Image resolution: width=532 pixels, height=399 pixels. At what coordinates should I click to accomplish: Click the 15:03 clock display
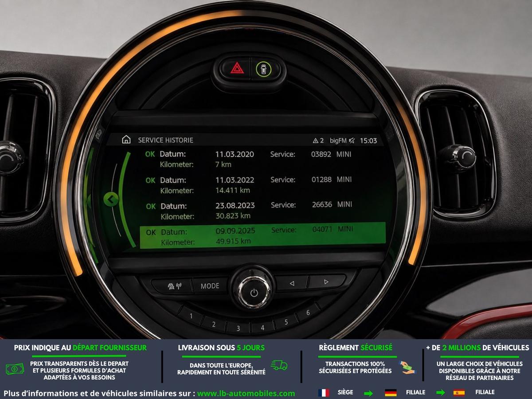tap(368, 141)
